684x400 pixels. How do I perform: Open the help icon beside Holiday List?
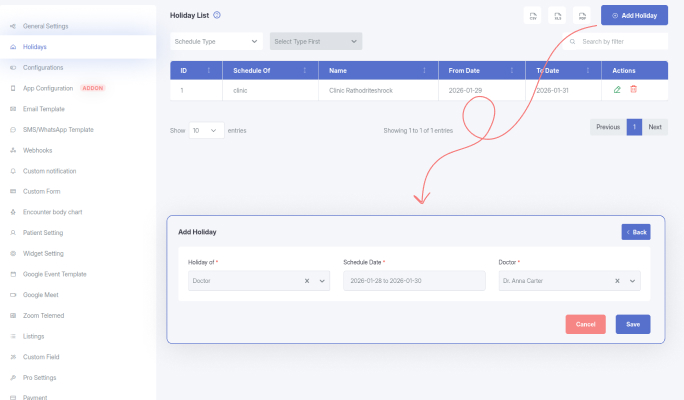pyautogui.click(x=217, y=15)
